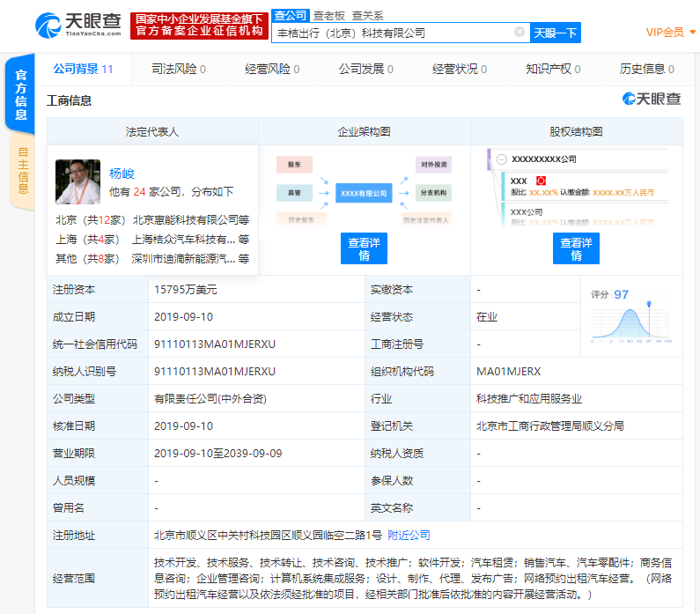Click red badge icon beside XXX shareholder
The image size is (700, 614).
click(542, 181)
